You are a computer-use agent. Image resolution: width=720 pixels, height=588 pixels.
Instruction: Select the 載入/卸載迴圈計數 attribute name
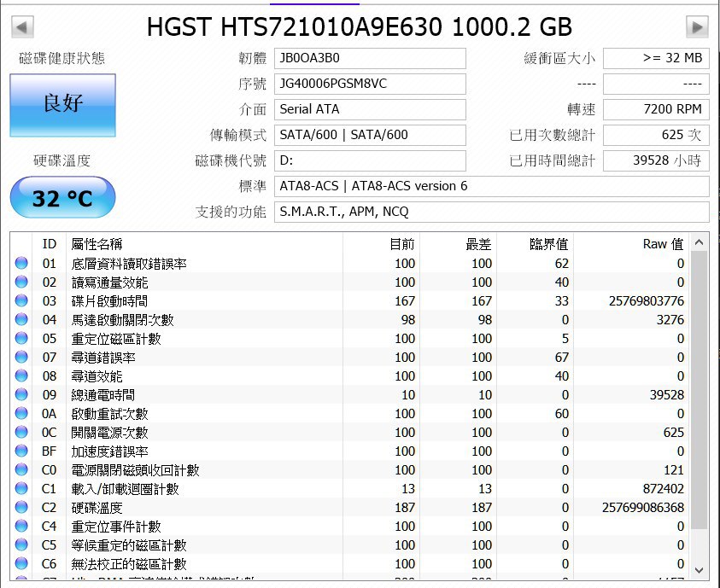(x=125, y=489)
